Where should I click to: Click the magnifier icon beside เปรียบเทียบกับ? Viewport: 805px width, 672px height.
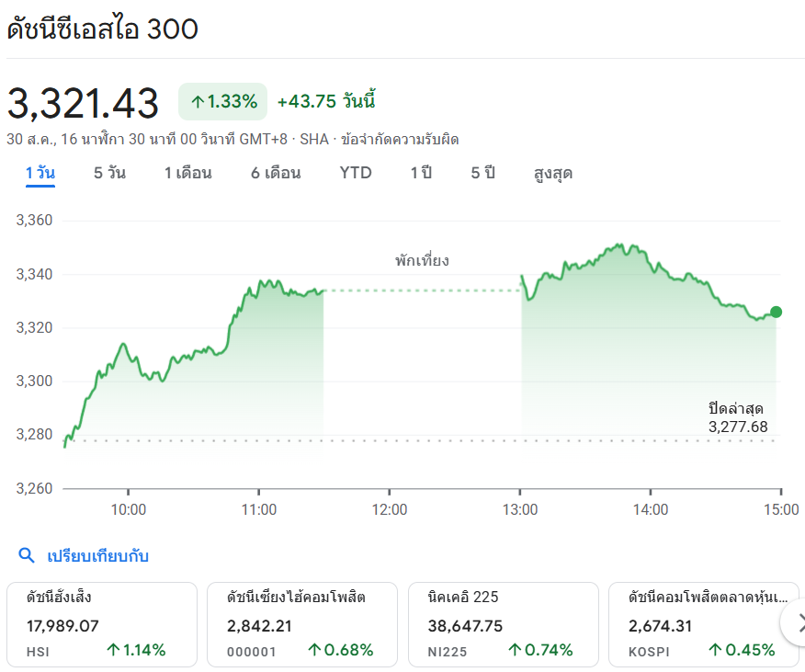click(28, 555)
